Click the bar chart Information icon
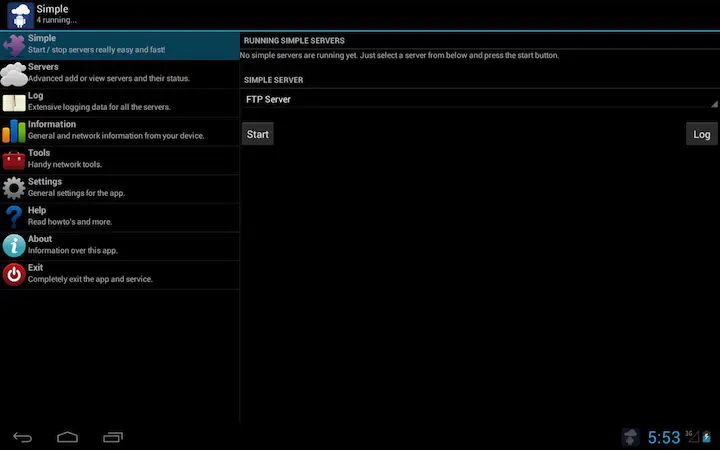The height and width of the screenshot is (450, 720). click(x=14, y=131)
